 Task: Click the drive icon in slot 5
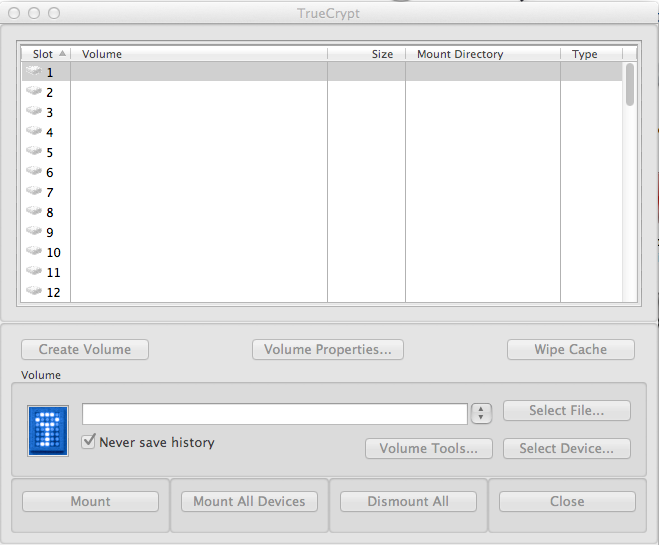click(34, 152)
